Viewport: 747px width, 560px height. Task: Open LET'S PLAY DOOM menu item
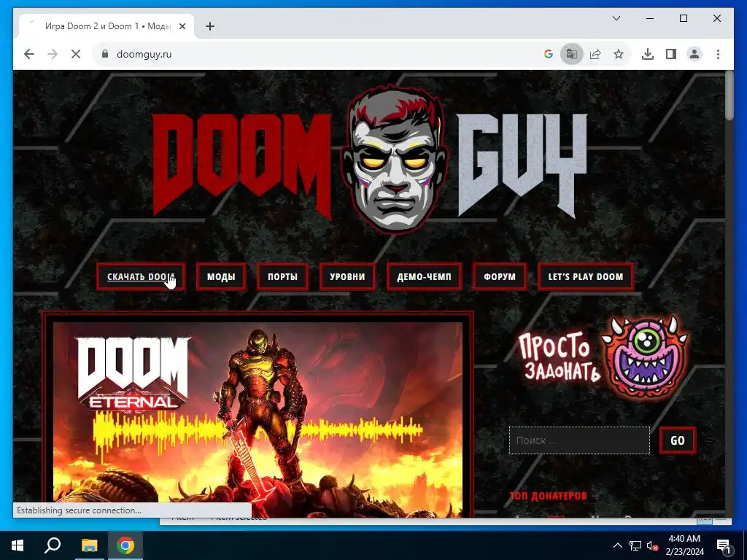(x=586, y=276)
